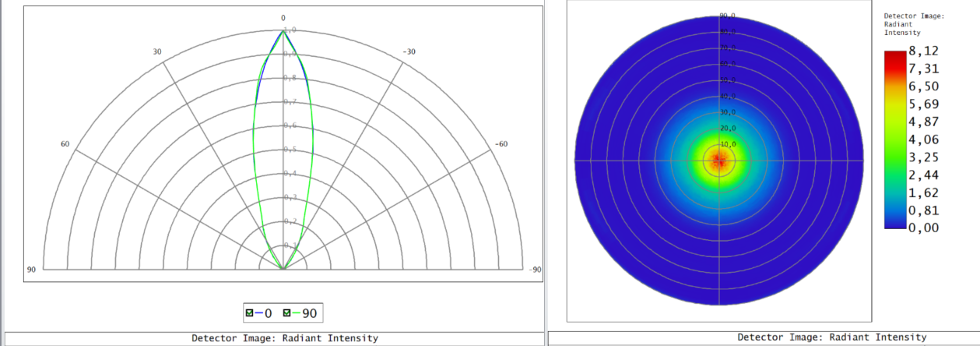Click the 0,3 radial label on polar plot
This screenshot has width=980, height=346.
290,197
